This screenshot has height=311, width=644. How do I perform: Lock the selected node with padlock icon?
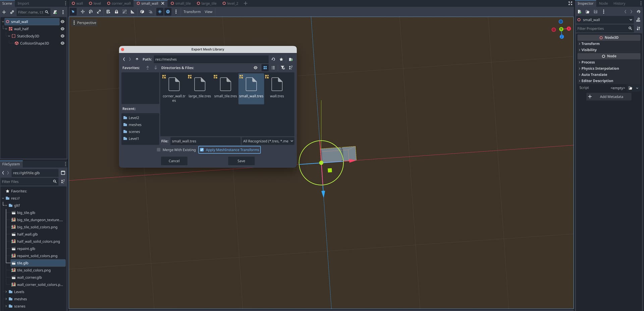point(116,12)
